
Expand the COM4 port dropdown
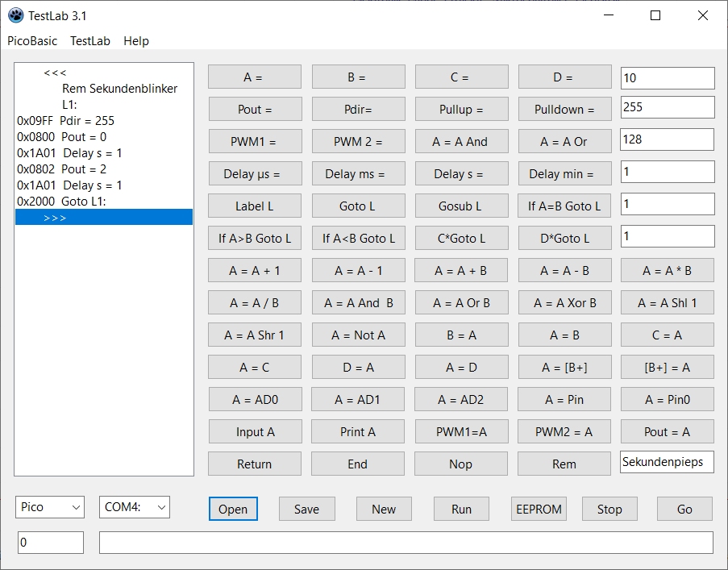point(134,507)
